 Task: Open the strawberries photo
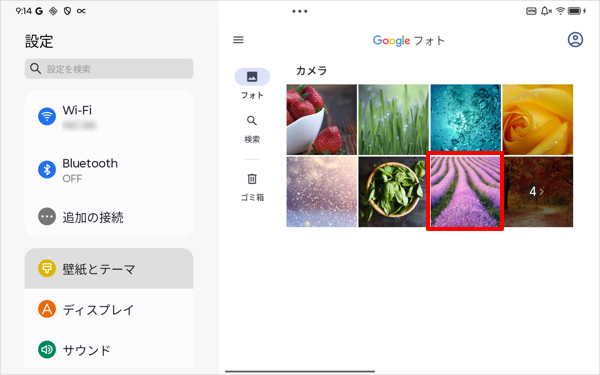point(321,119)
